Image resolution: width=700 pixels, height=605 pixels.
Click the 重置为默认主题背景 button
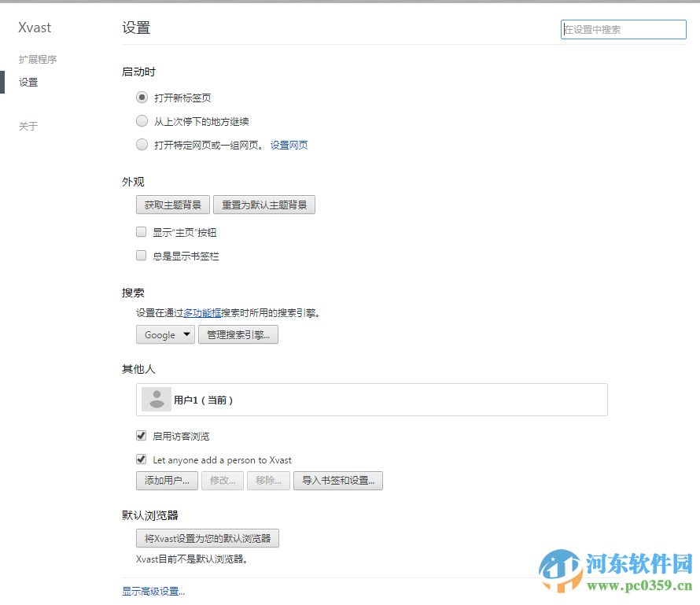point(264,205)
